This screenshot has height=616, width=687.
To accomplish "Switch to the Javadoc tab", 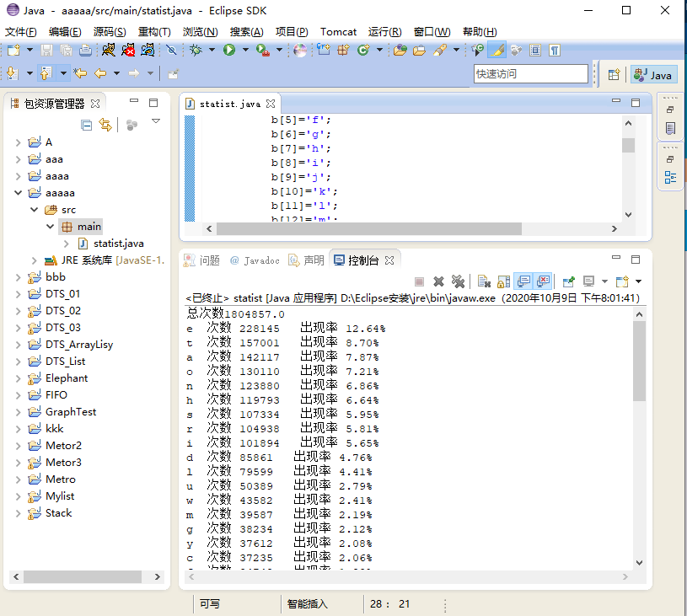I will (255, 260).
